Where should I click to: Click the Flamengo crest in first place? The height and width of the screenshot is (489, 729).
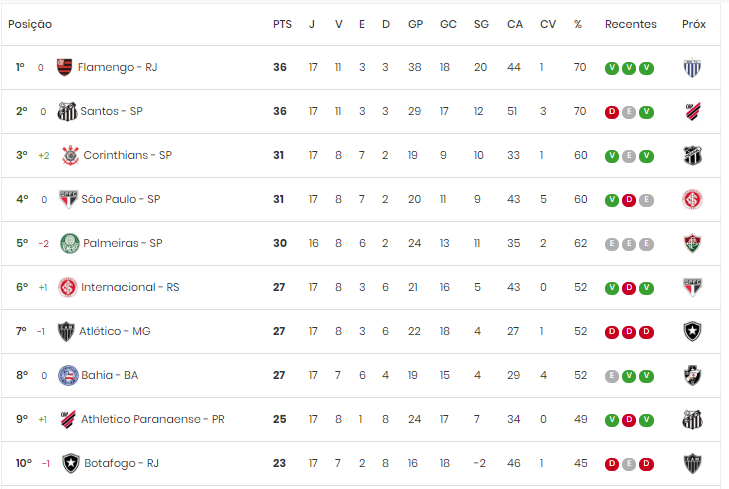[64, 67]
